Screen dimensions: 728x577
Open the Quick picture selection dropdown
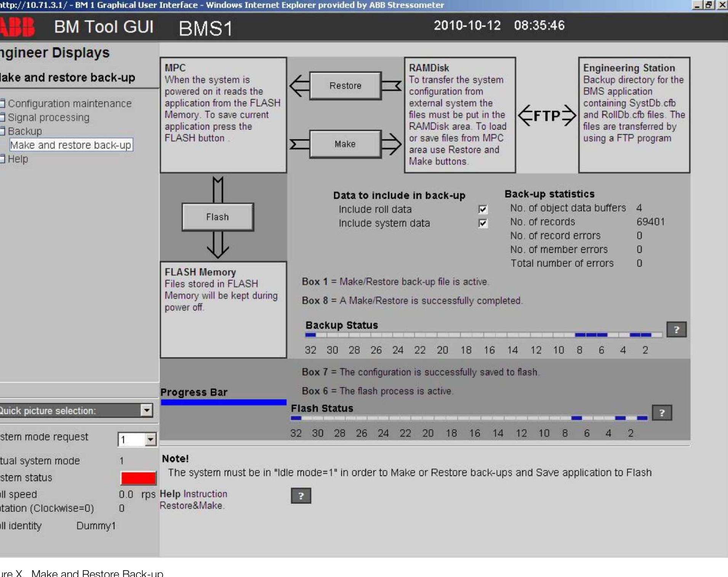[147, 411]
